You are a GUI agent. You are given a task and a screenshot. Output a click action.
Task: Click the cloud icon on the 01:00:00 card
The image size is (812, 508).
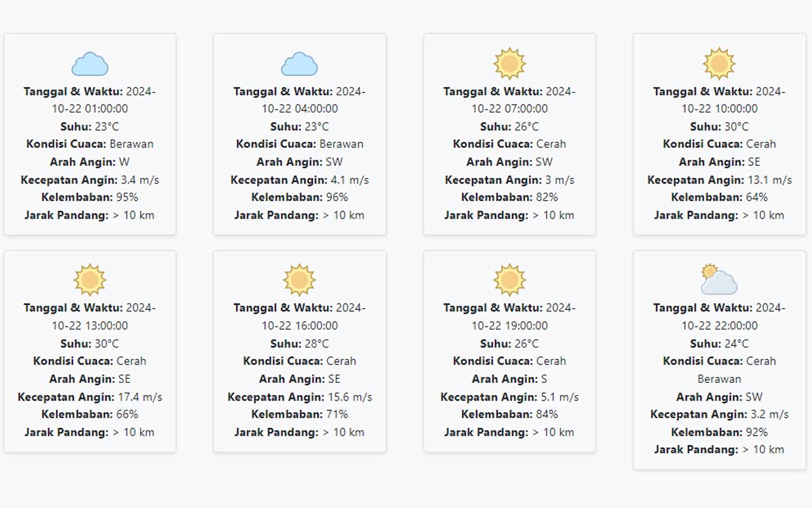pos(90,63)
